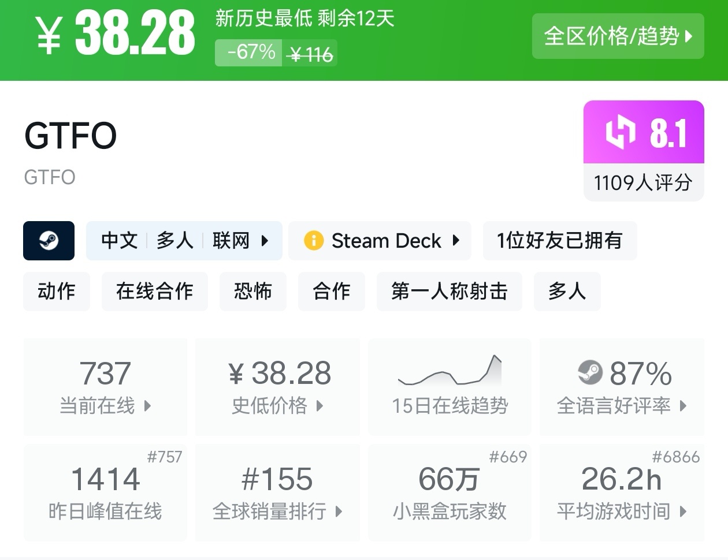Open 平均游戏时间 average playtime details

click(622, 492)
